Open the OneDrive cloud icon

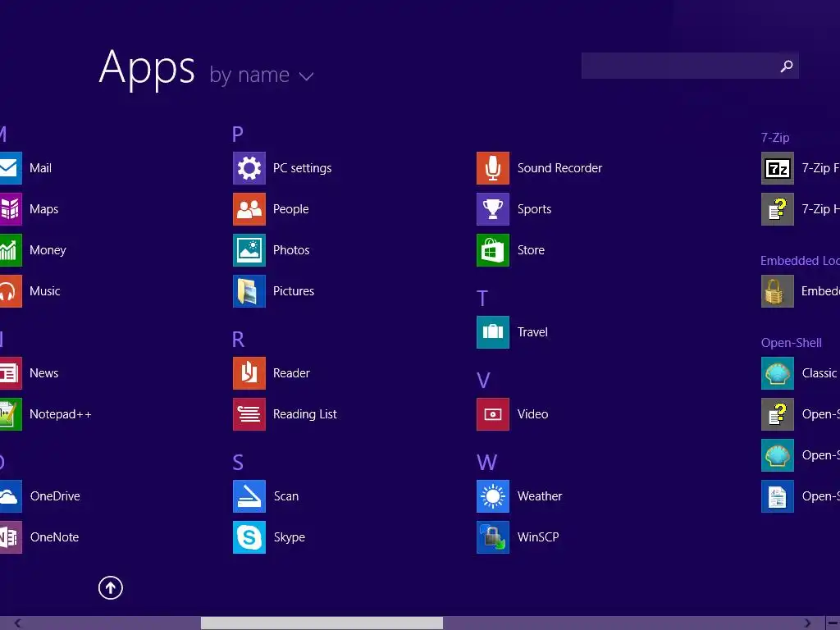click(11, 496)
